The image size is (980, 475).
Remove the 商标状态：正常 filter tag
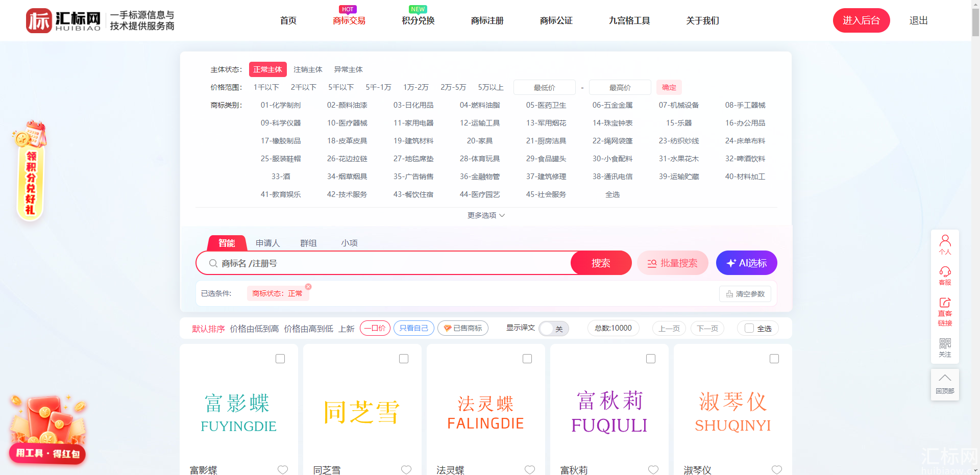(308, 287)
